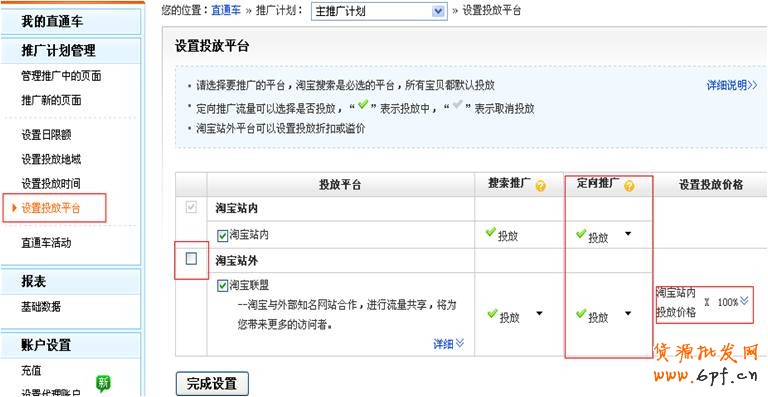This screenshot has width=768, height=397.
Task: Click orange arrow beside 设置投放平台 sidebar item
Action: 14,209
